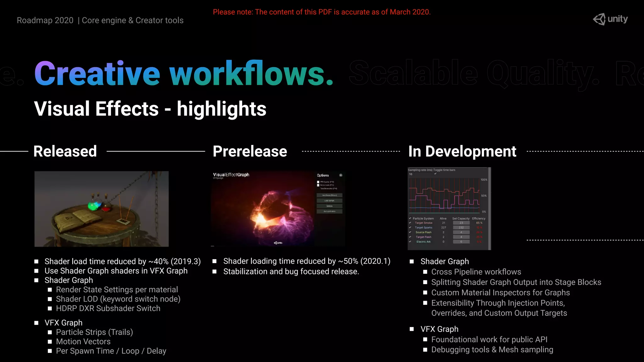Select 'Splitting Shader Graph Output into Stage Blocks'
The height and width of the screenshot is (362, 644).
[516, 282]
